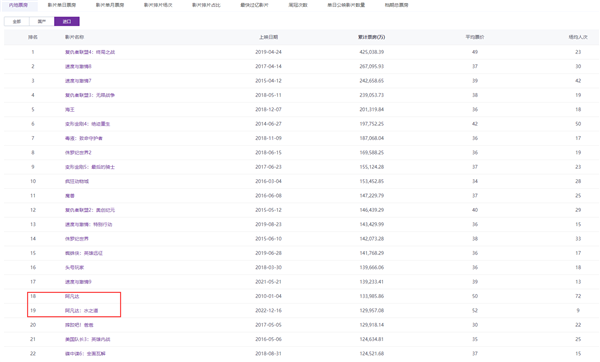Filter by 国产 films

pos(42,21)
